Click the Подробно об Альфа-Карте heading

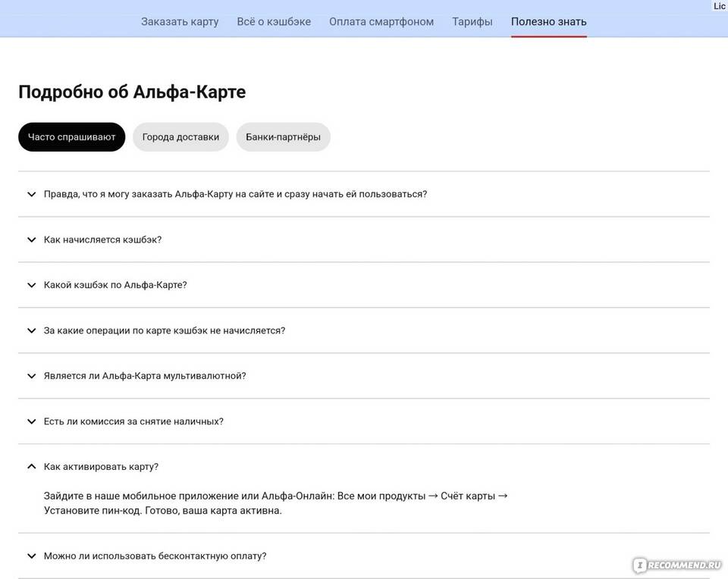[x=132, y=92]
